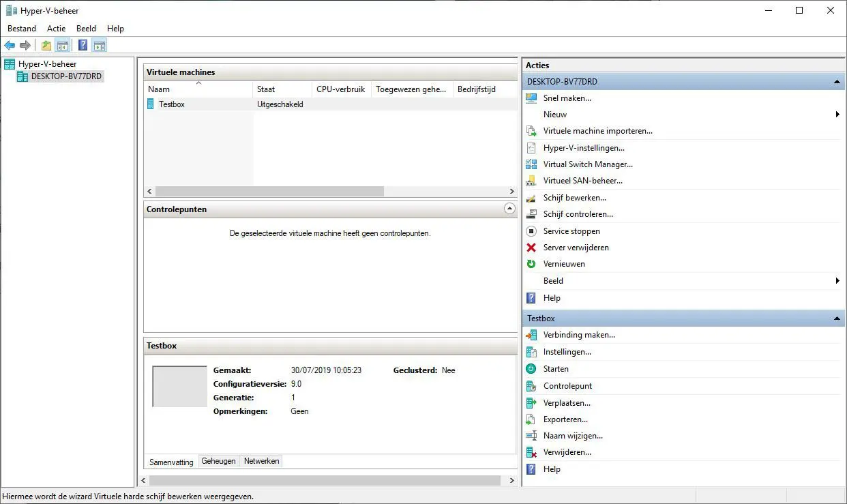The height and width of the screenshot is (504, 847).
Task: Open the Beeld menu in menu bar
Action: [x=86, y=29]
